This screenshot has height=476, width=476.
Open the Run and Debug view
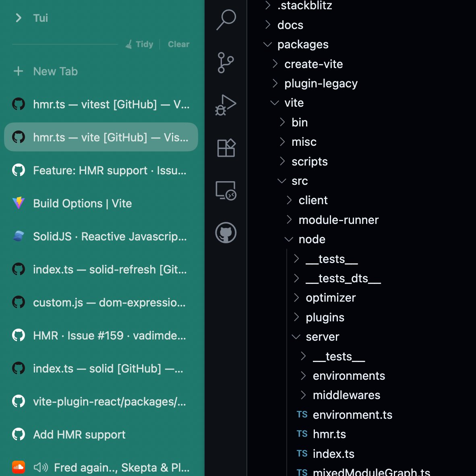(x=226, y=106)
